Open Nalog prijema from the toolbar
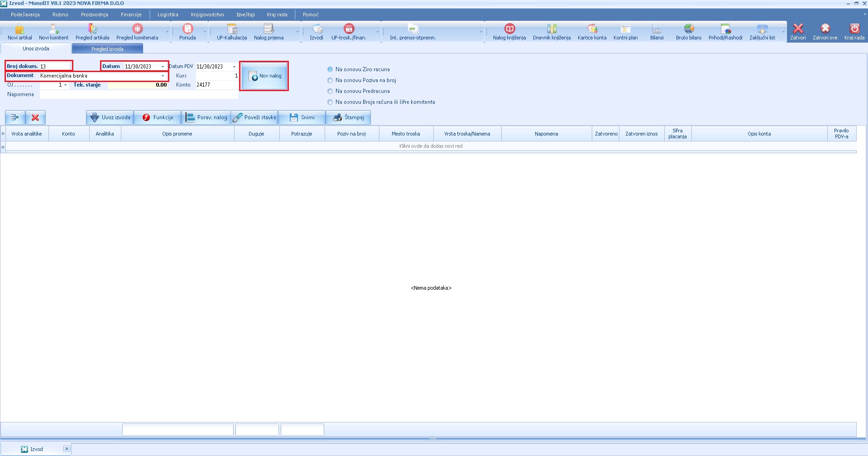The image size is (868, 456). coord(269,32)
